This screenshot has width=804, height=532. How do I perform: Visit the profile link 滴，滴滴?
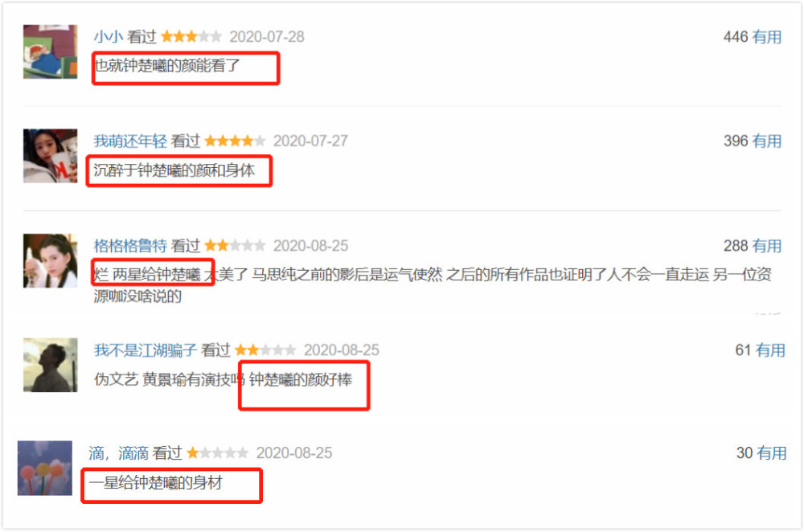[x=118, y=453]
